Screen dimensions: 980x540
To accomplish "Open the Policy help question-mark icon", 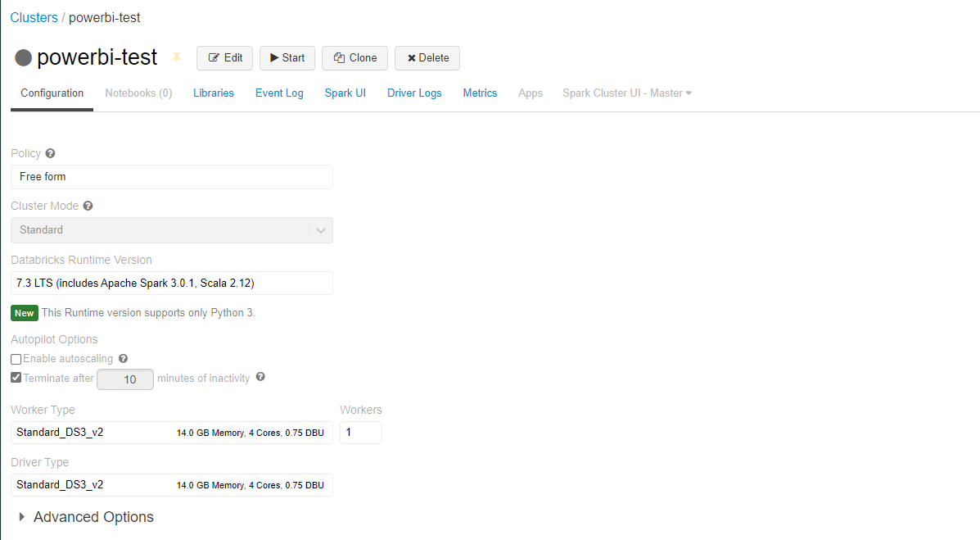I will 50,153.
